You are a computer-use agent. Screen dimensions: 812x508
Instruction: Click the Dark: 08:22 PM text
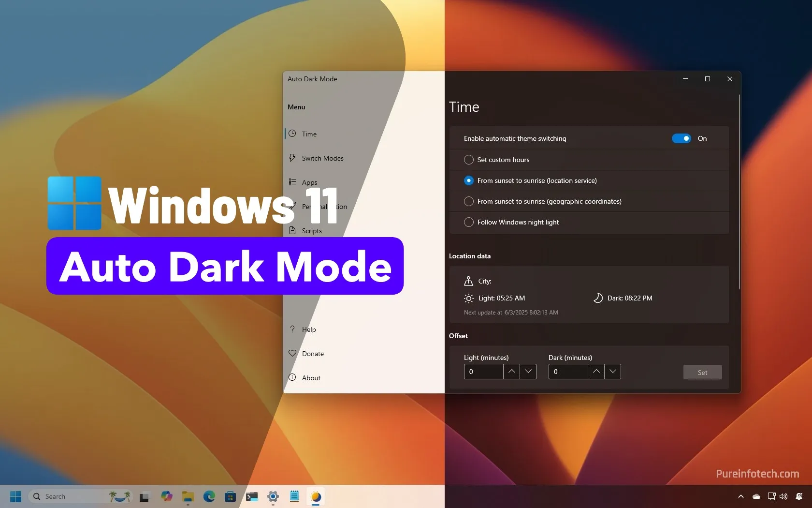[x=630, y=298]
